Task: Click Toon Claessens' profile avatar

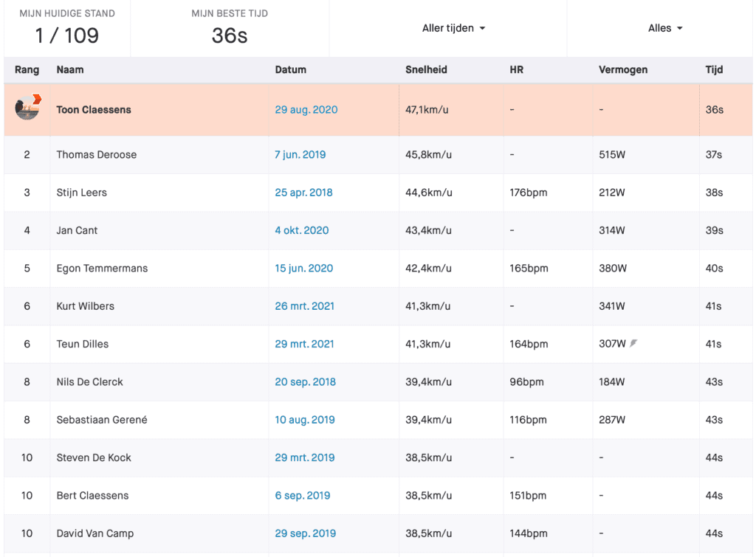Action: pos(27,107)
